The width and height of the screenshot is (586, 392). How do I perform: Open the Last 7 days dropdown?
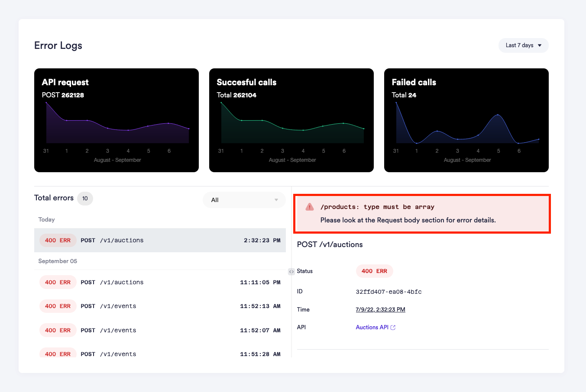pos(523,45)
